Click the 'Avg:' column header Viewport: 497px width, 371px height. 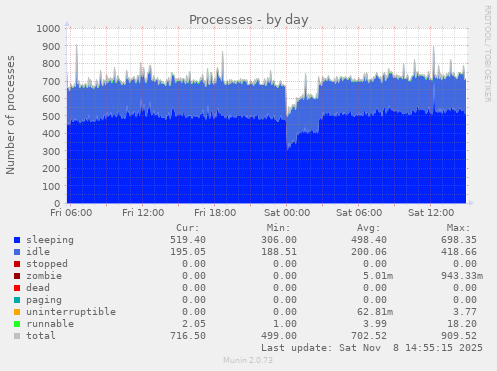(369, 228)
